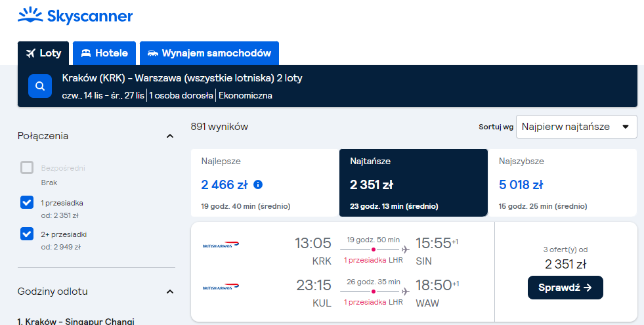Screen dimensions: 644x325
Task: Uncheck the 2+ przesiadki checkbox
Action: pyautogui.click(x=27, y=234)
